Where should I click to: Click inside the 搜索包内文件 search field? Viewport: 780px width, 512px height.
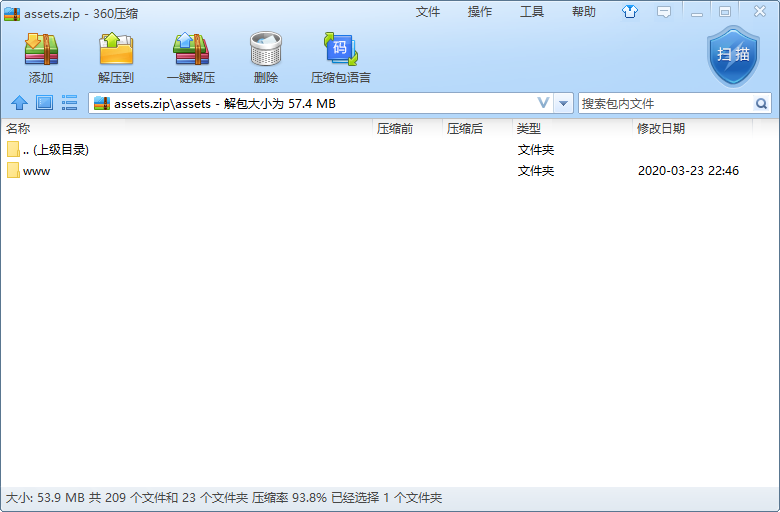coord(665,103)
